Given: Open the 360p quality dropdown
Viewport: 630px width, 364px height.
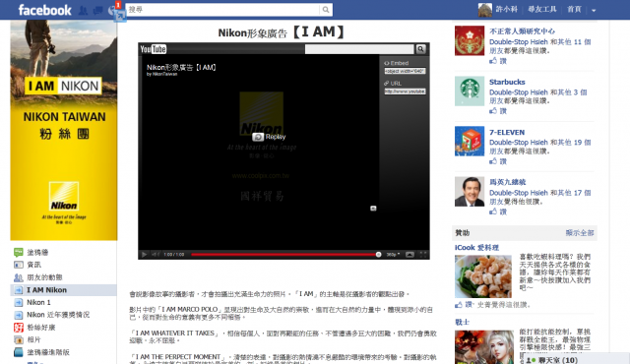Looking at the screenshot, I should (393, 255).
